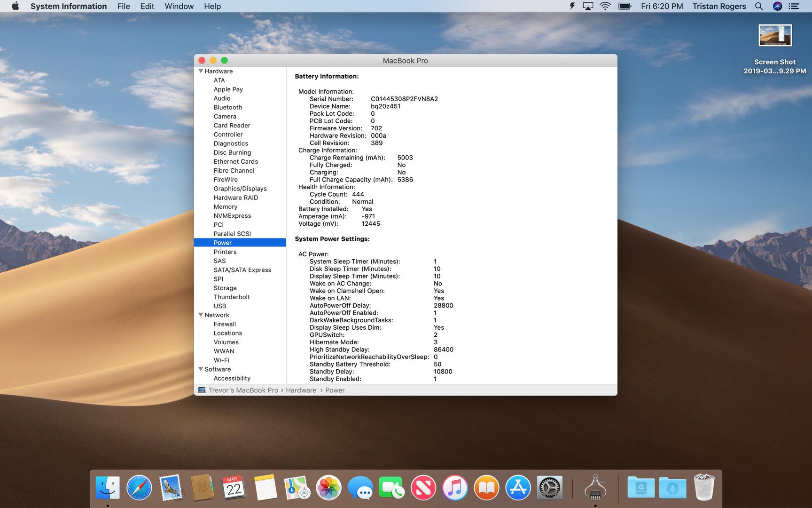Open the News app in Dock
Screen dimensions: 812x508
point(423,488)
